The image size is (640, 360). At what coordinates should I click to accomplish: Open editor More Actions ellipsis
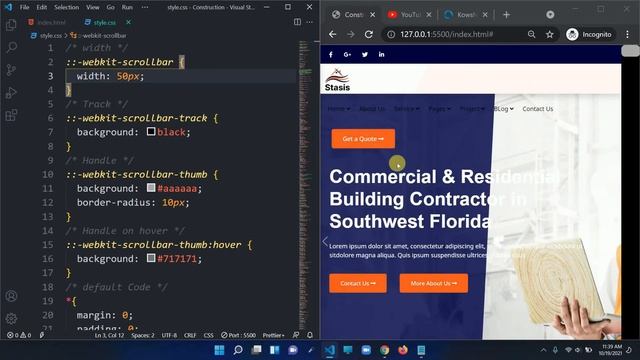310,22
